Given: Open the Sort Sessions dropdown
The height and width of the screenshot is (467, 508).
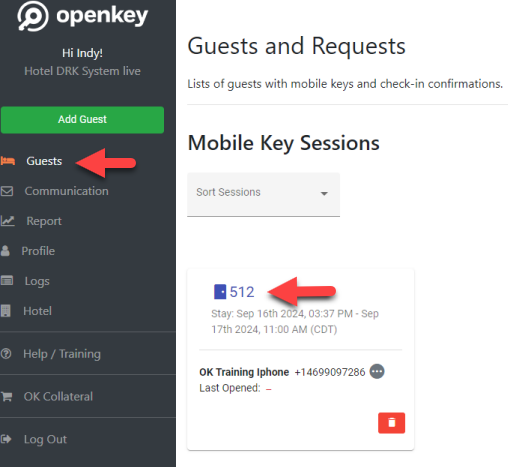Looking at the screenshot, I should pyautogui.click(x=263, y=194).
